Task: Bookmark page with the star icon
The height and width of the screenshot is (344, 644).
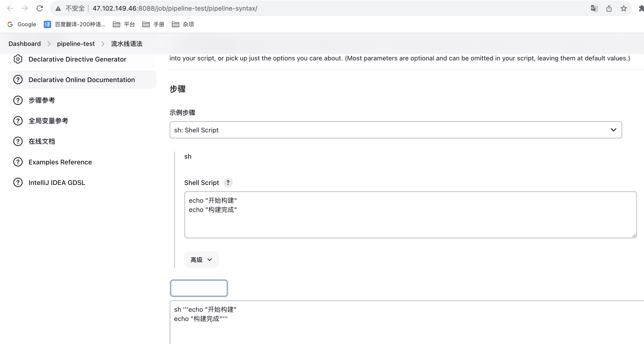Action: click(x=624, y=8)
